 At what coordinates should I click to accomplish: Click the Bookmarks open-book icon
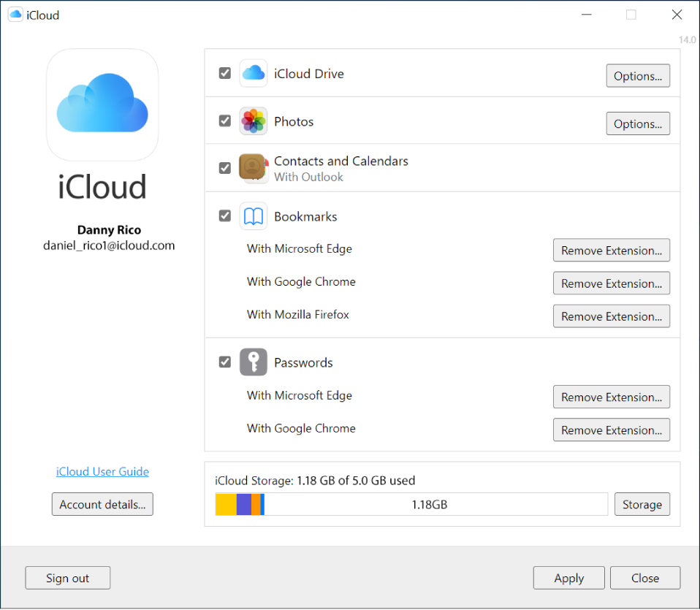click(x=253, y=216)
